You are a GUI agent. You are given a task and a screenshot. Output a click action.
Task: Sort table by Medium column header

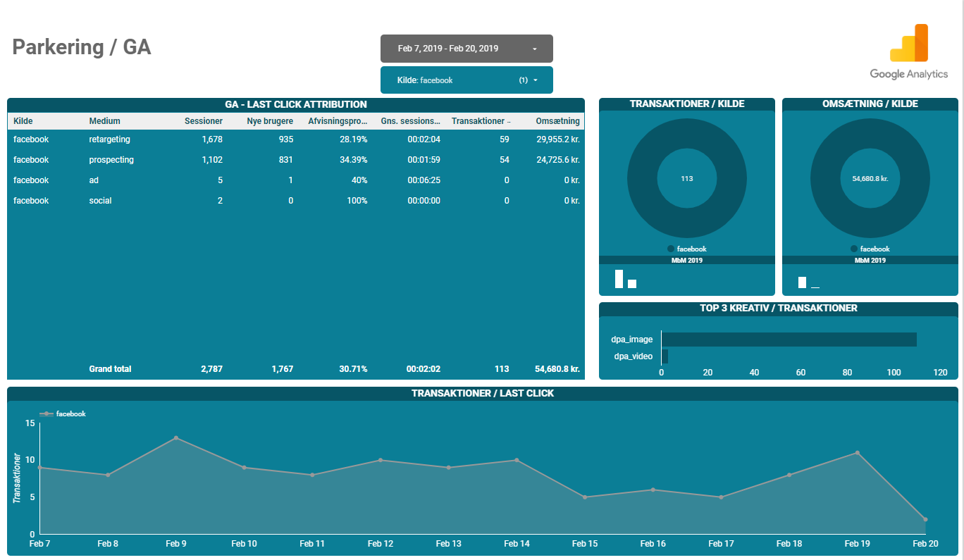pos(104,121)
